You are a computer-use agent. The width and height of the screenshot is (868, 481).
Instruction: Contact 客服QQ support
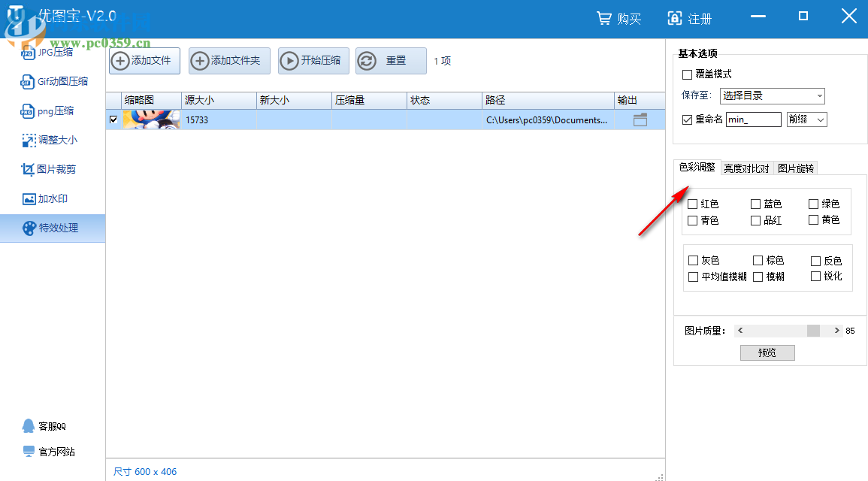44,426
